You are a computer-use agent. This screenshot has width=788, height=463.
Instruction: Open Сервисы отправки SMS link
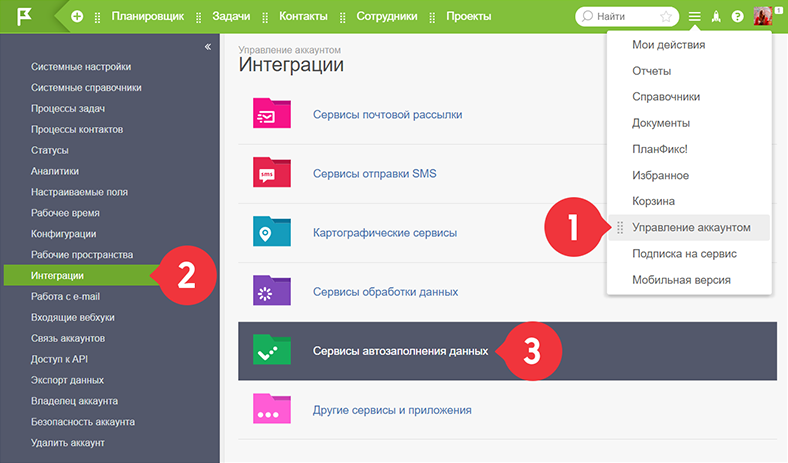pyautogui.click(x=374, y=173)
